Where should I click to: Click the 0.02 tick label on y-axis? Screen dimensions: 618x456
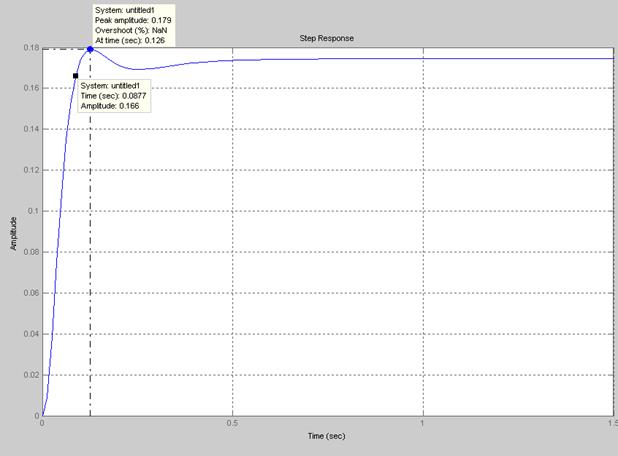pos(32,375)
